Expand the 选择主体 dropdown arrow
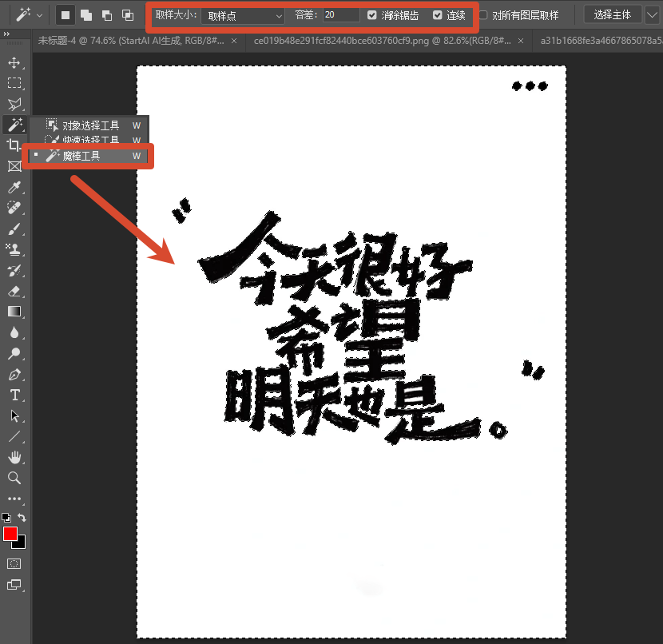The height and width of the screenshot is (644, 663). pos(652,15)
